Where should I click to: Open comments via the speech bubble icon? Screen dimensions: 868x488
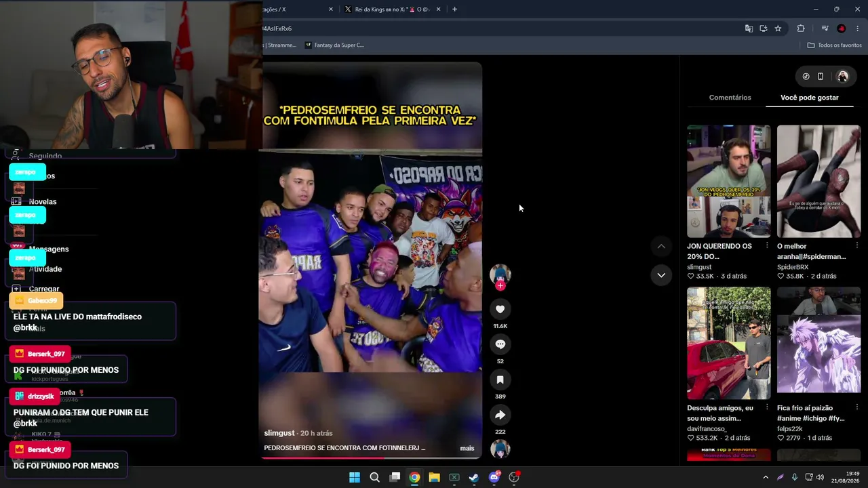point(500,344)
